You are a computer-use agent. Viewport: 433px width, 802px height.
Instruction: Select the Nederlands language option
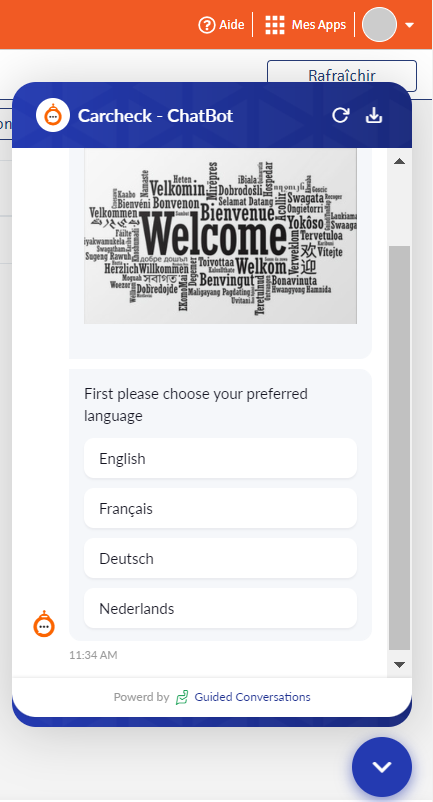tap(220, 609)
